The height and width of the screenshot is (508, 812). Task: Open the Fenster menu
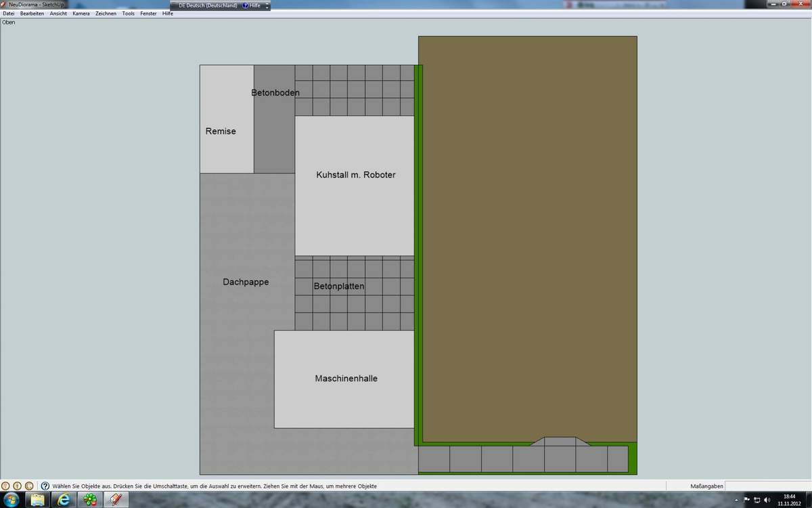click(148, 14)
